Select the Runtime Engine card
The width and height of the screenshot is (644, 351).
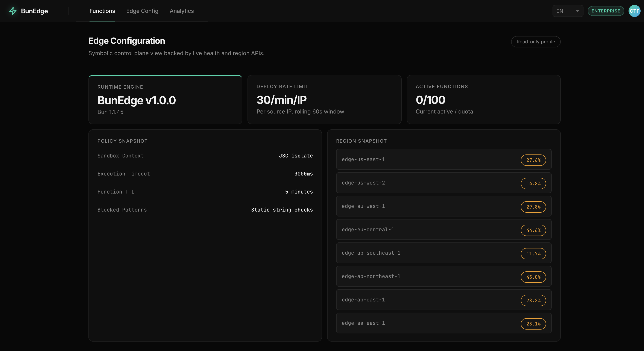pos(165,100)
